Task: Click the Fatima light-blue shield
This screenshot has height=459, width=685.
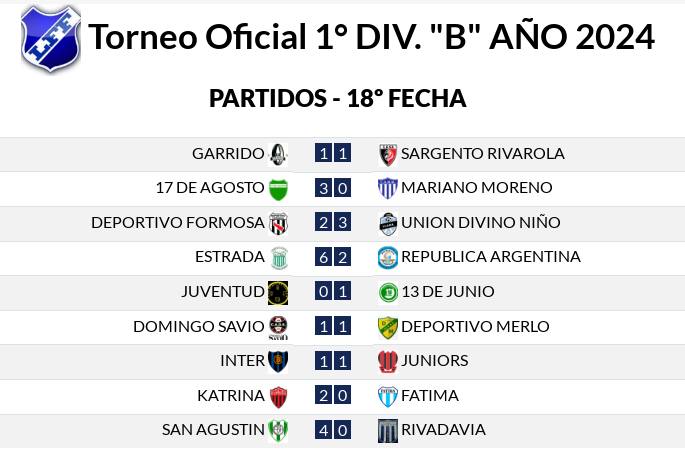Action: pos(387,397)
